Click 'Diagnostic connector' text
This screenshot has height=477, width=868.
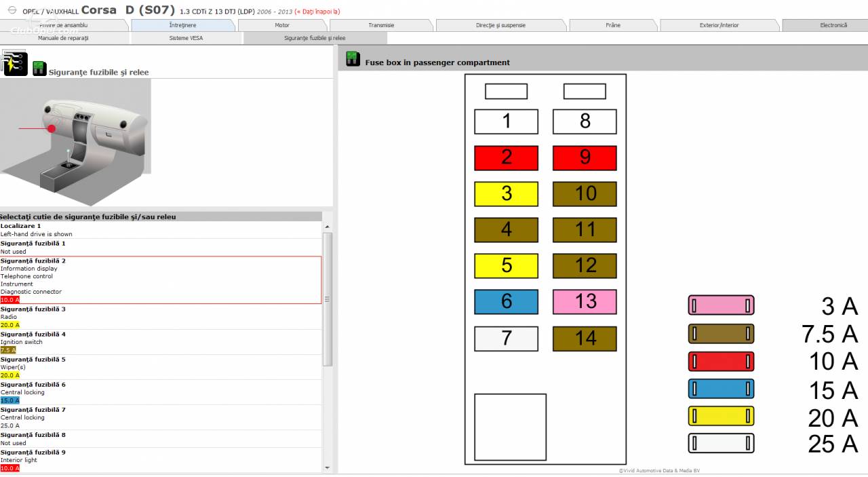click(x=31, y=292)
